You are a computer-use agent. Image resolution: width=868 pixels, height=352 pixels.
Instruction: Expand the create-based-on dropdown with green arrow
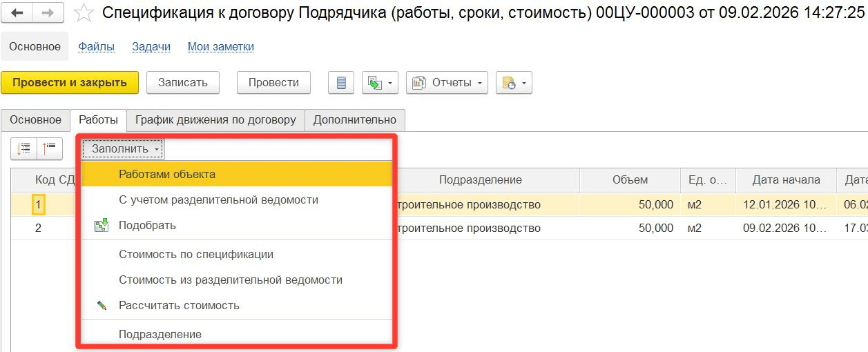[379, 83]
